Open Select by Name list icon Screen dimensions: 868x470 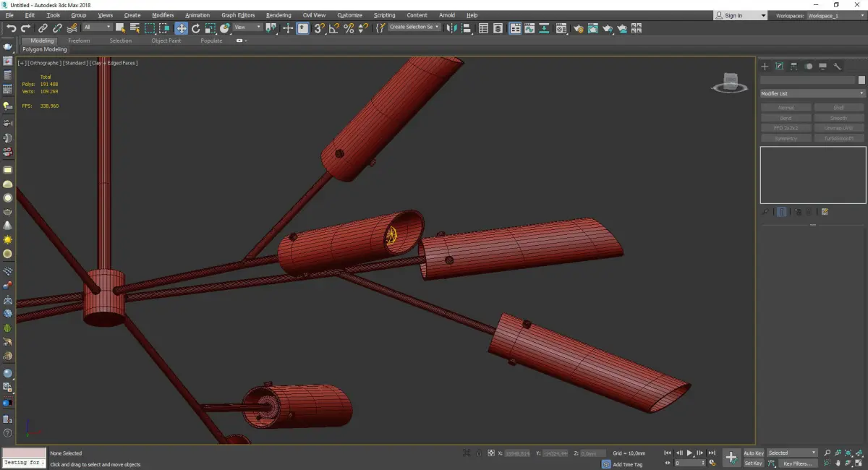[135, 28]
